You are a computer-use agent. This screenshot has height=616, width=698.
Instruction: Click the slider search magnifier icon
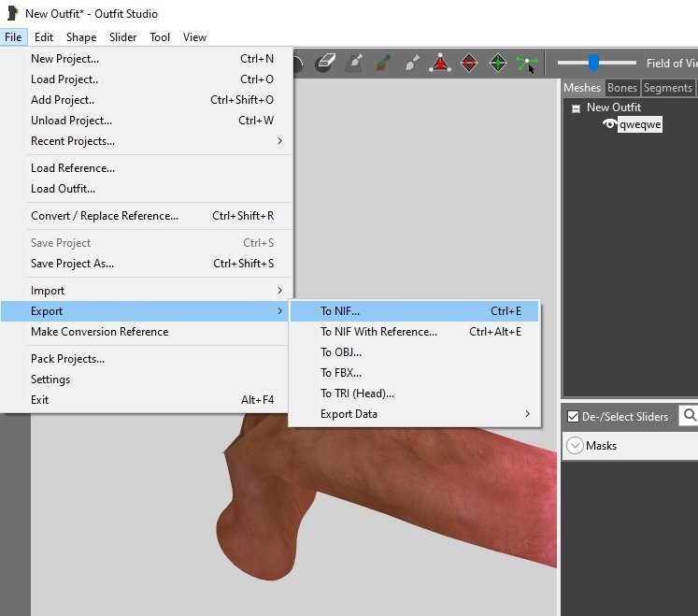(x=689, y=416)
